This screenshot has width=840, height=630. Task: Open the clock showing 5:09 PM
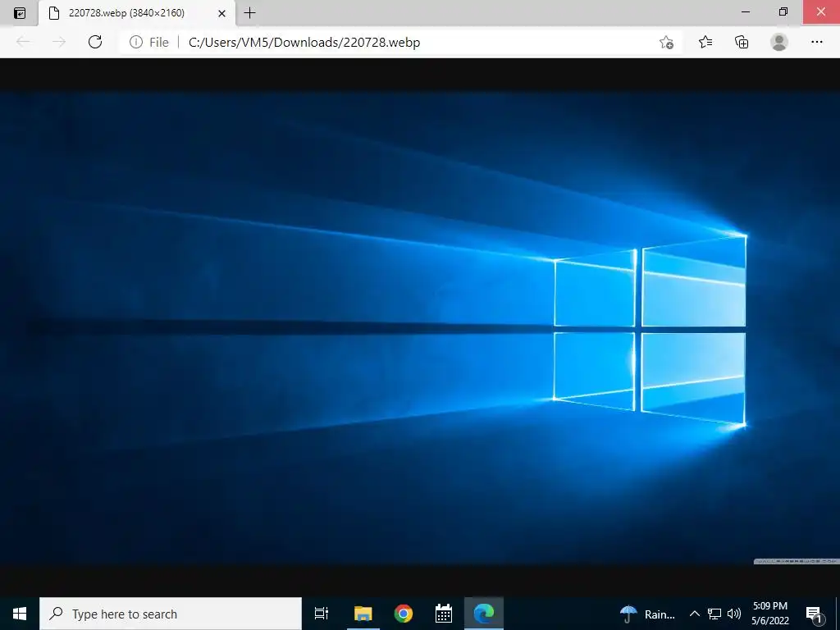pos(769,614)
